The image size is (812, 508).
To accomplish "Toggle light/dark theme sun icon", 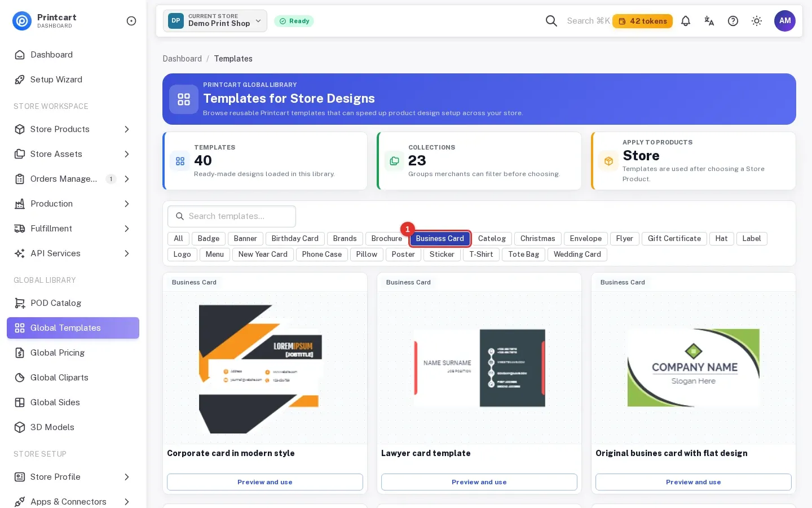I will [757, 21].
